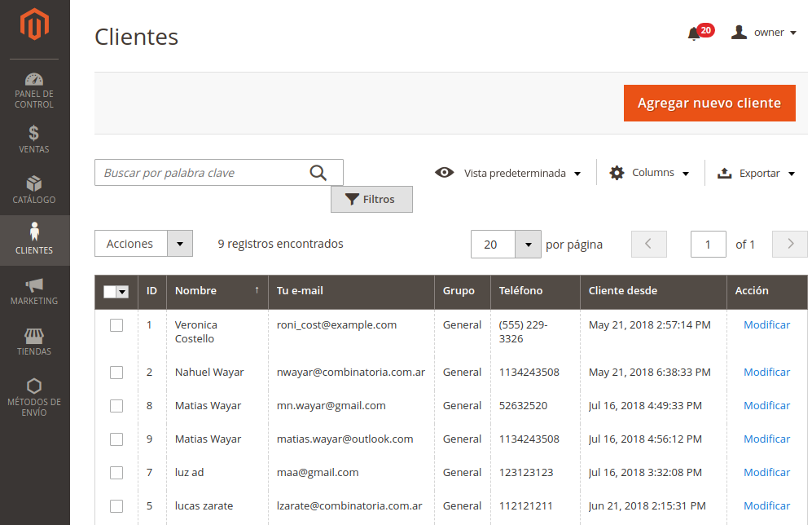The image size is (812, 525).
Task: Click the per-page value field showing 20
Action: [493, 244]
